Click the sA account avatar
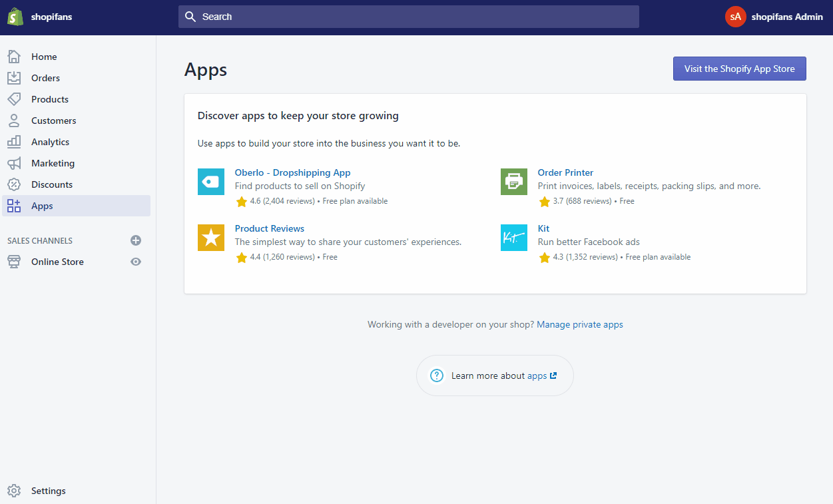Image resolution: width=833 pixels, height=504 pixels. click(x=736, y=17)
